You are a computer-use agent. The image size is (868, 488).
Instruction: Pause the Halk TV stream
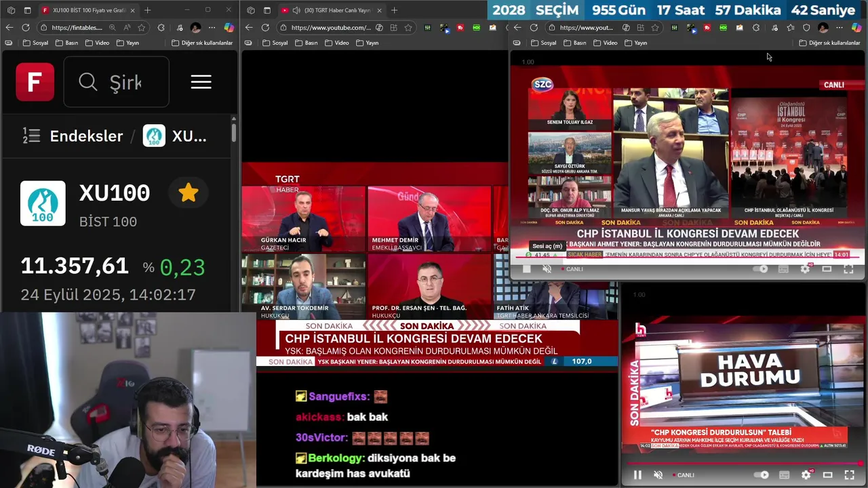point(637,475)
